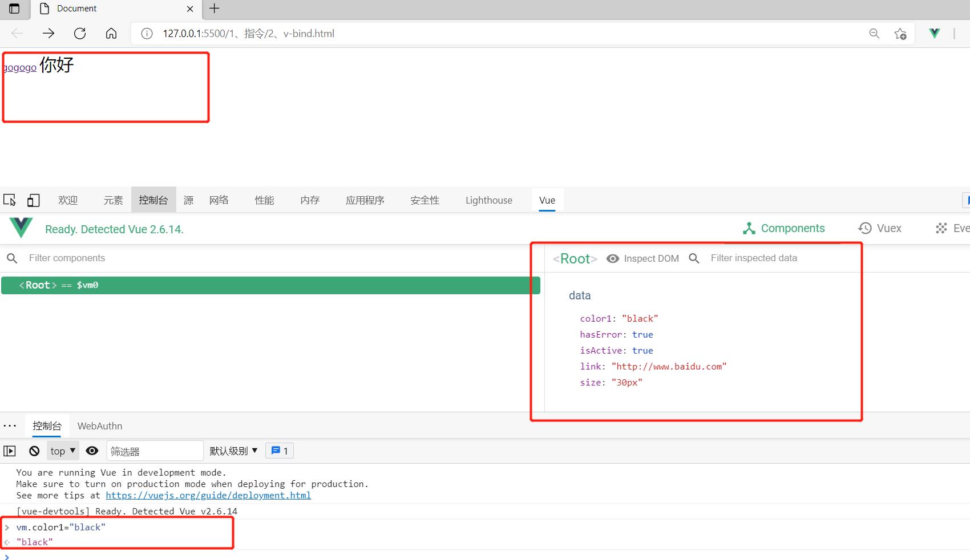Viewport: 970px width, 560px height.
Task: Click the Inspect DOM eye button
Action: (x=642, y=258)
